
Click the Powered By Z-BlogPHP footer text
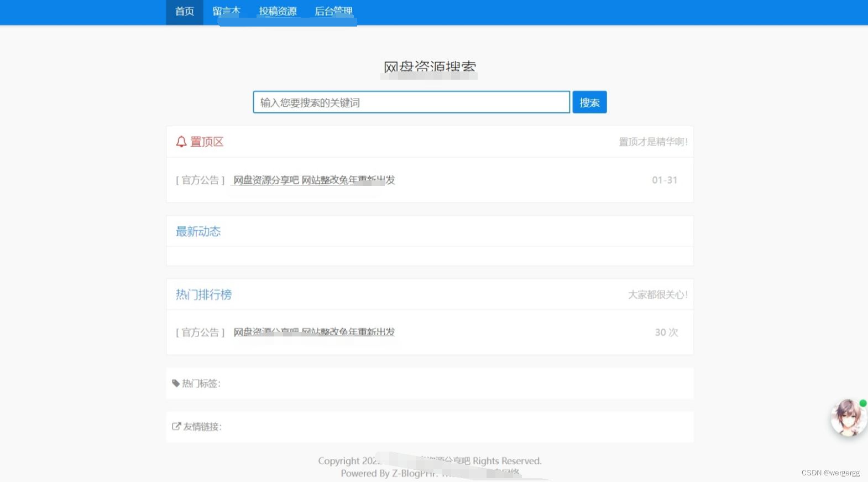[x=389, y=473]
